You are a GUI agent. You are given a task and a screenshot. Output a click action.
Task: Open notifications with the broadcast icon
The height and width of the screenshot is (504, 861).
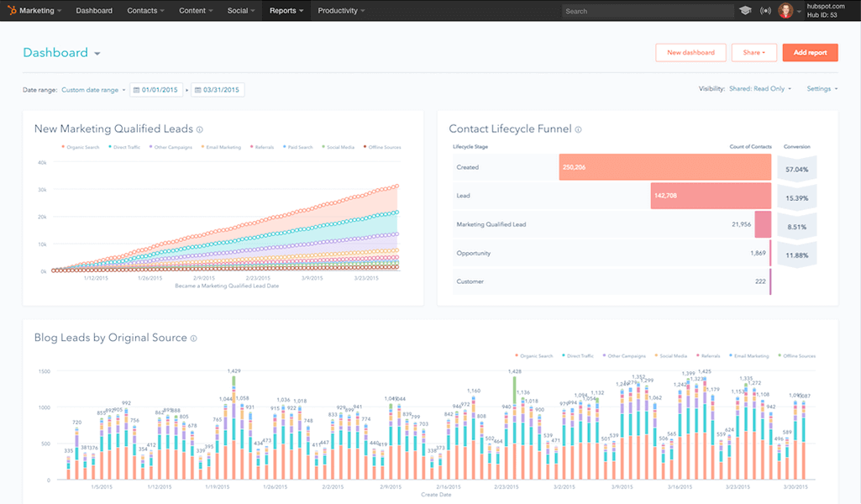click(764, 10)
